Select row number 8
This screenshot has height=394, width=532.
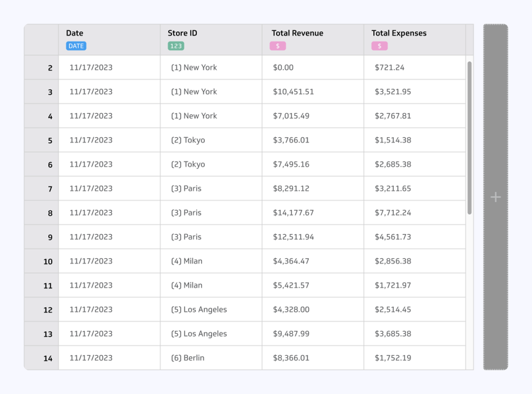(x=42, y=213)
